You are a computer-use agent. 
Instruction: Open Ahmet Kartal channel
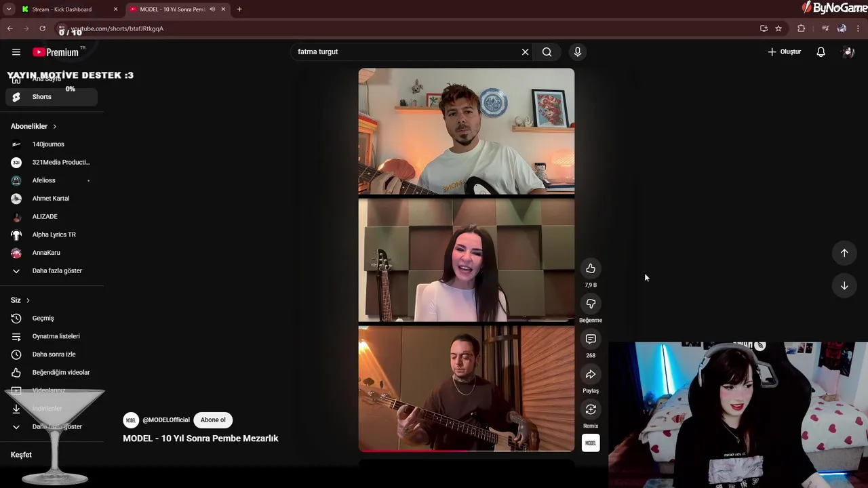52,199
